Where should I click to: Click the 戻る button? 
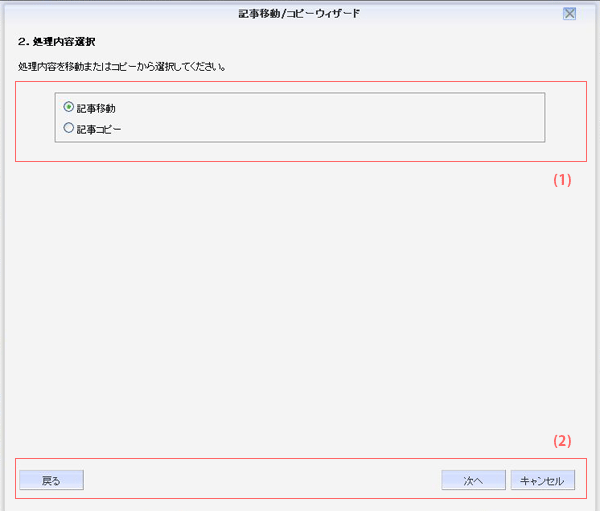(x=51, y=480)
